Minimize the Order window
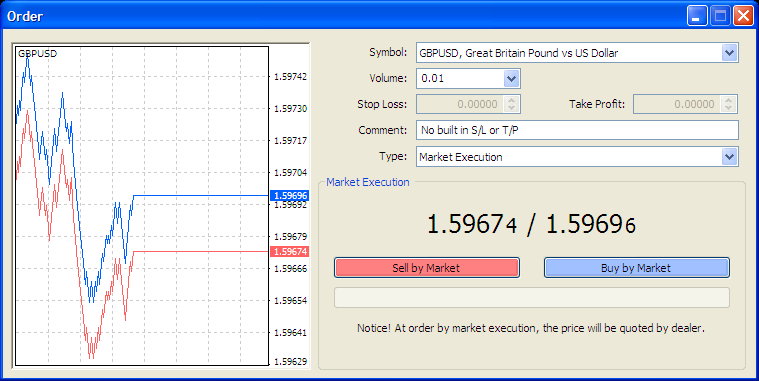Screen dimensions: 759x381 [x=697, y=16]
